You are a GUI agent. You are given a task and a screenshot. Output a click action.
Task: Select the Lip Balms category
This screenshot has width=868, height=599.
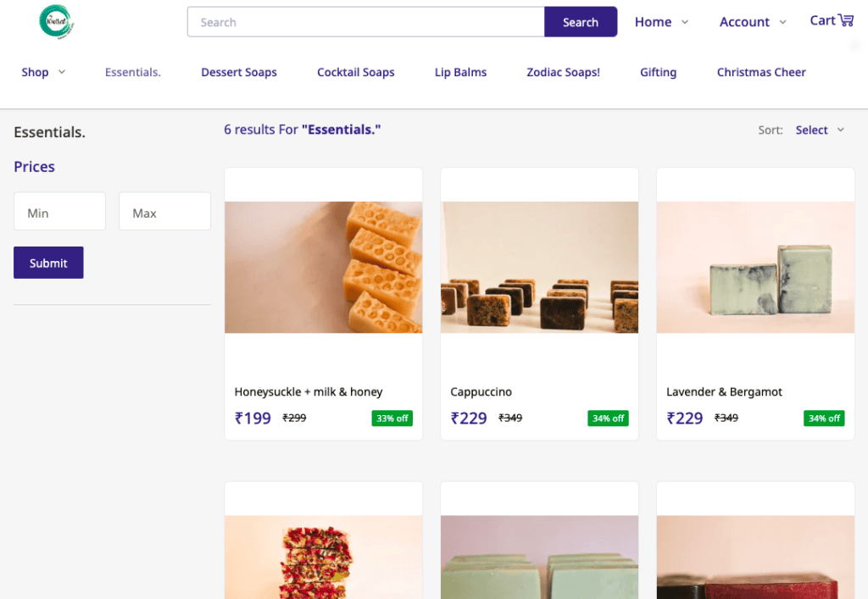click(460, 72)
